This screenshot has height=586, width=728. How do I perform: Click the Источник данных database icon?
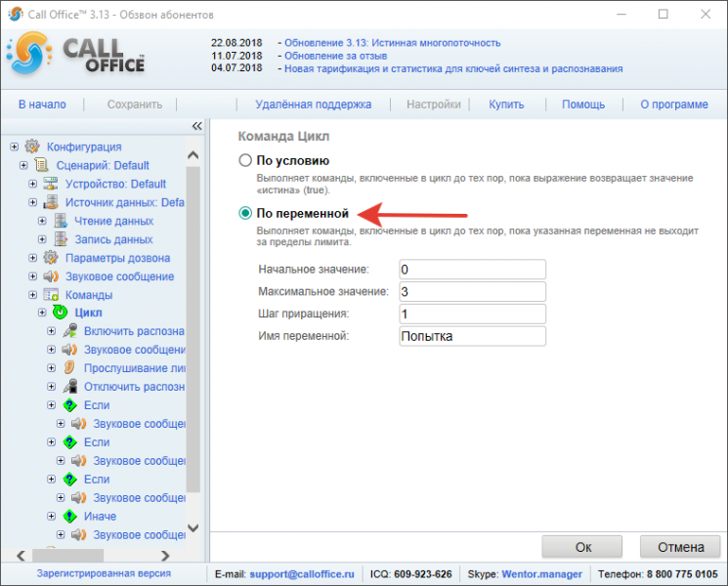[51, 202]
